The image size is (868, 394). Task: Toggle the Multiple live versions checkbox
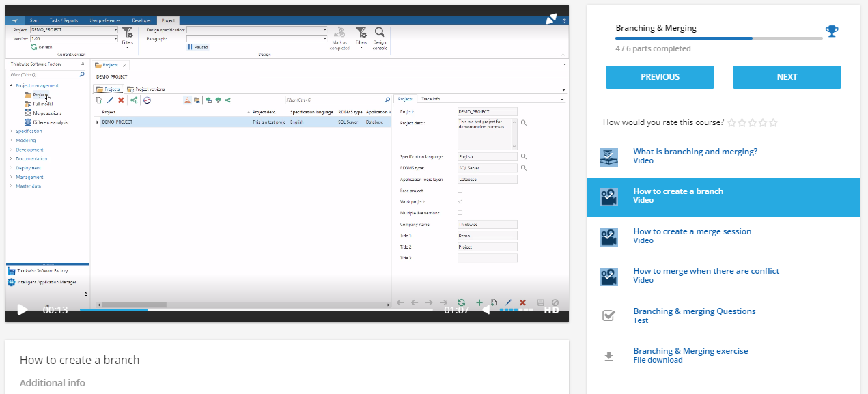(460, 213)
